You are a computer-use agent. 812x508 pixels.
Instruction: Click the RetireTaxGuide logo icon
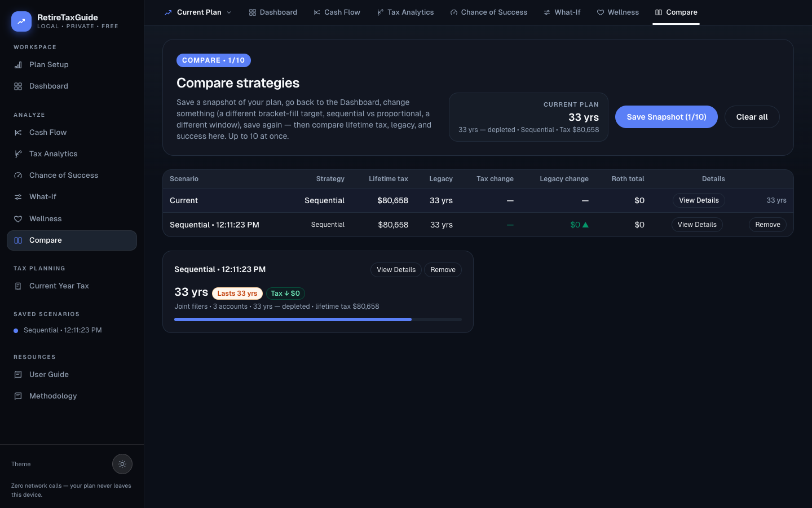(x=21, y=21)
